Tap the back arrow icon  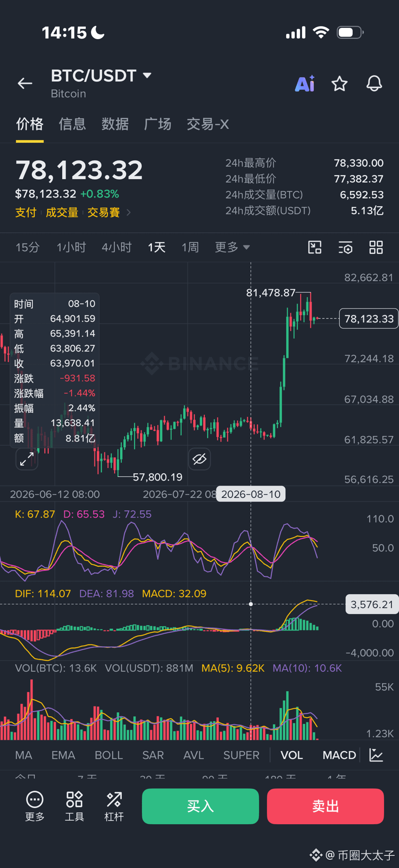coord(25,83)
